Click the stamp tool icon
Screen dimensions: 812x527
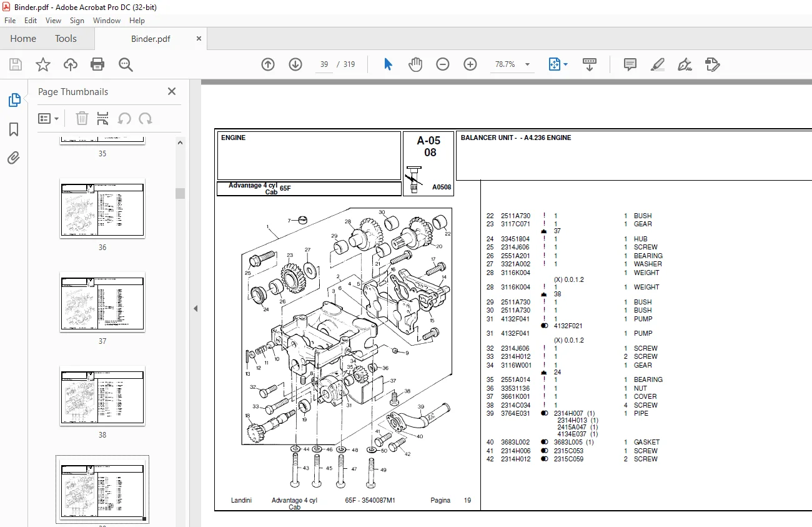pos(712,64)
